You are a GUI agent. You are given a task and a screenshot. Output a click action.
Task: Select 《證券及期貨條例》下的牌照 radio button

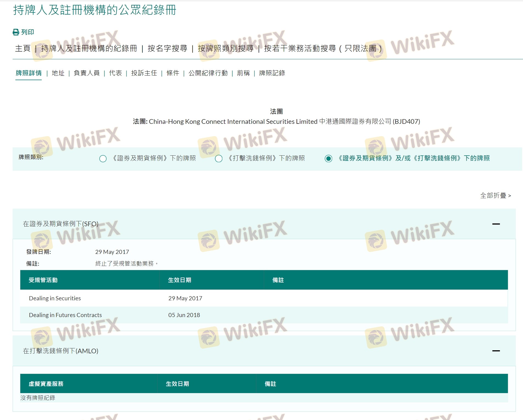103,159
